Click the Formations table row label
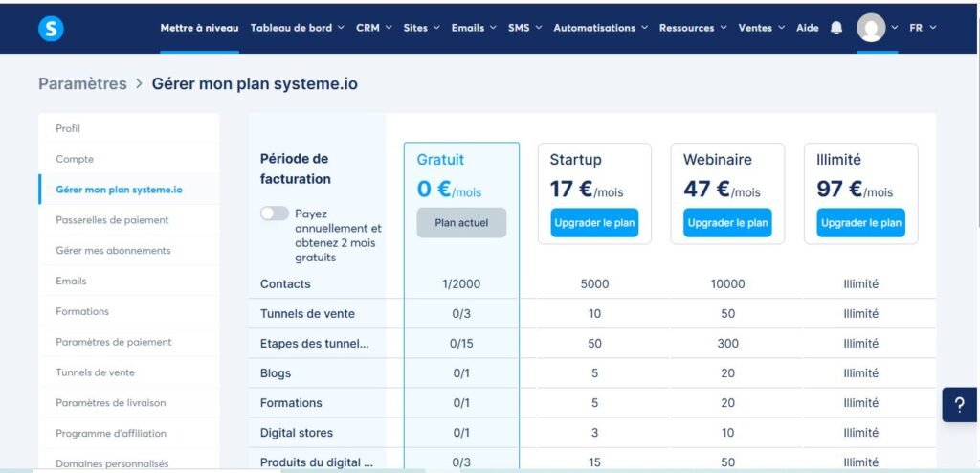Image resolution: width=980 pixels, height=473 pixels. coord(291,403)
